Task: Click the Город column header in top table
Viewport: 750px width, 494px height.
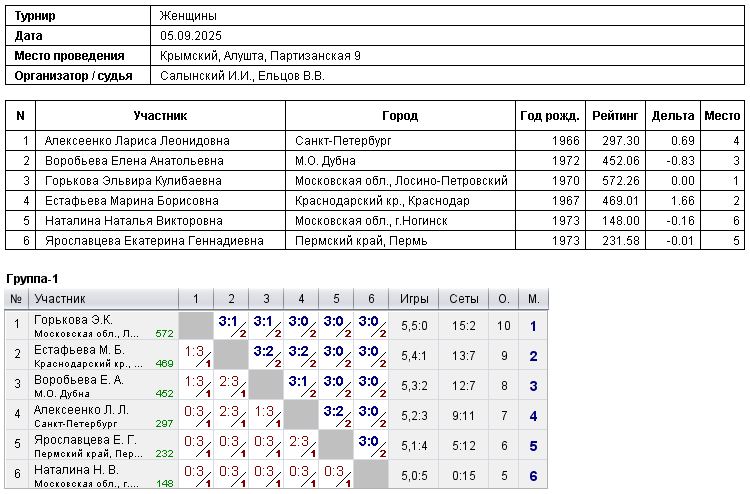Action: [400, 116]
